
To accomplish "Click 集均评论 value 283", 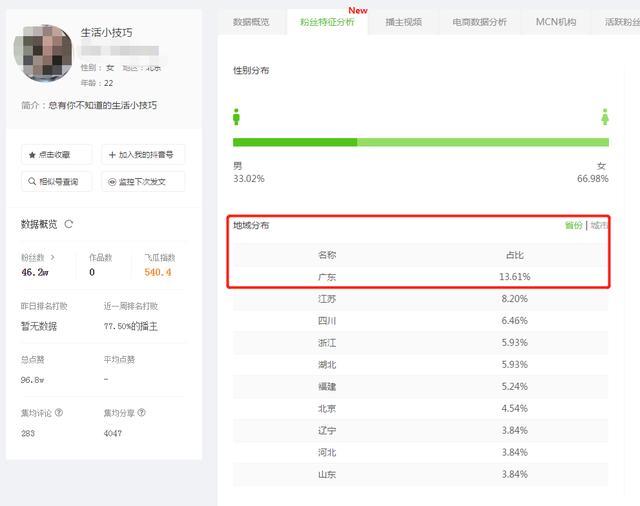I will (28, 433).
